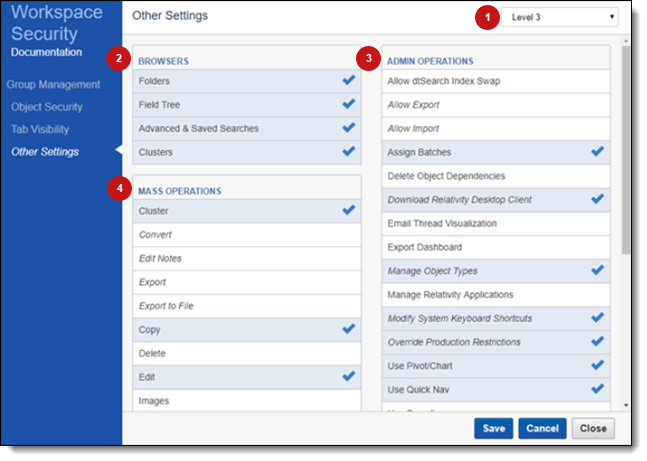647x461 pixels.
Task: Disable Use Pivot/Chart permission
Action: click(496, 366)
